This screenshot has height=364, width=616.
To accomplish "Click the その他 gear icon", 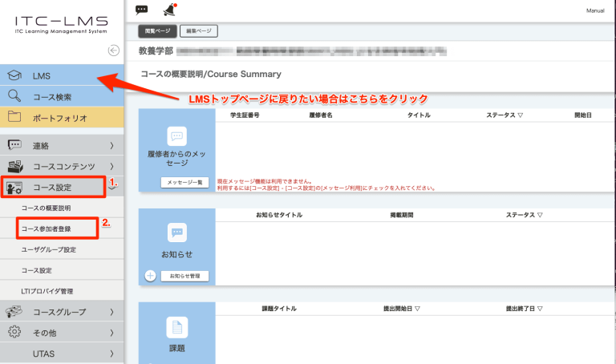I will pyautogui.click(x=14, y=332).
